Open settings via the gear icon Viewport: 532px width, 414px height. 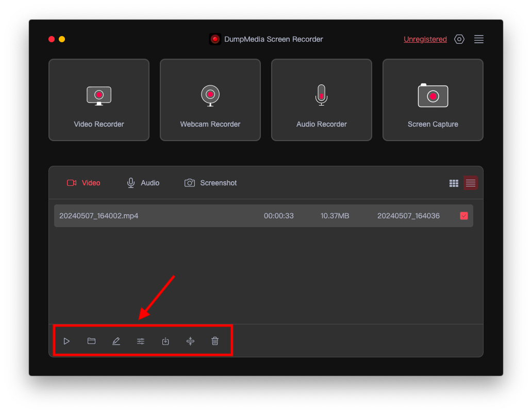(x=459, y=39)
